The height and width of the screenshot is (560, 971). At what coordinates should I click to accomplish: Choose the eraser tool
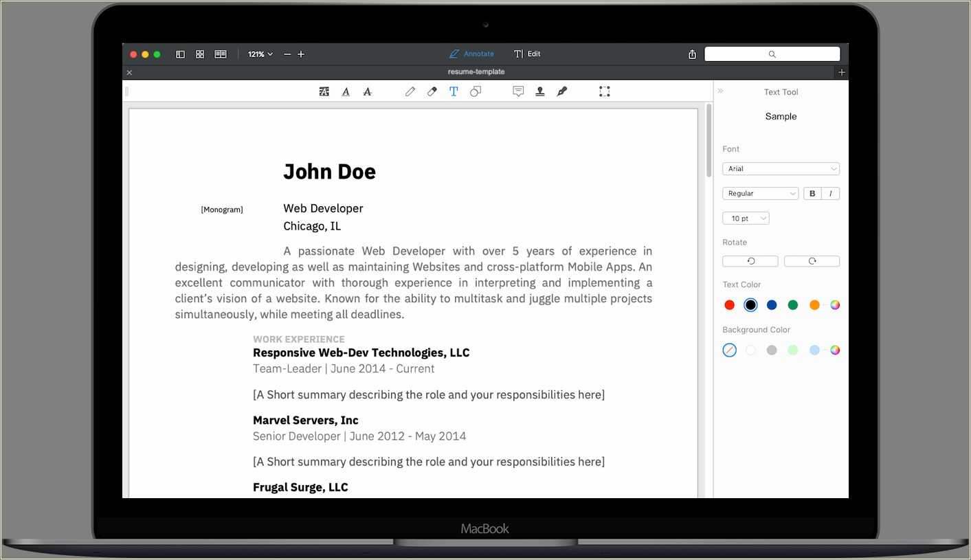click(432, 91)
